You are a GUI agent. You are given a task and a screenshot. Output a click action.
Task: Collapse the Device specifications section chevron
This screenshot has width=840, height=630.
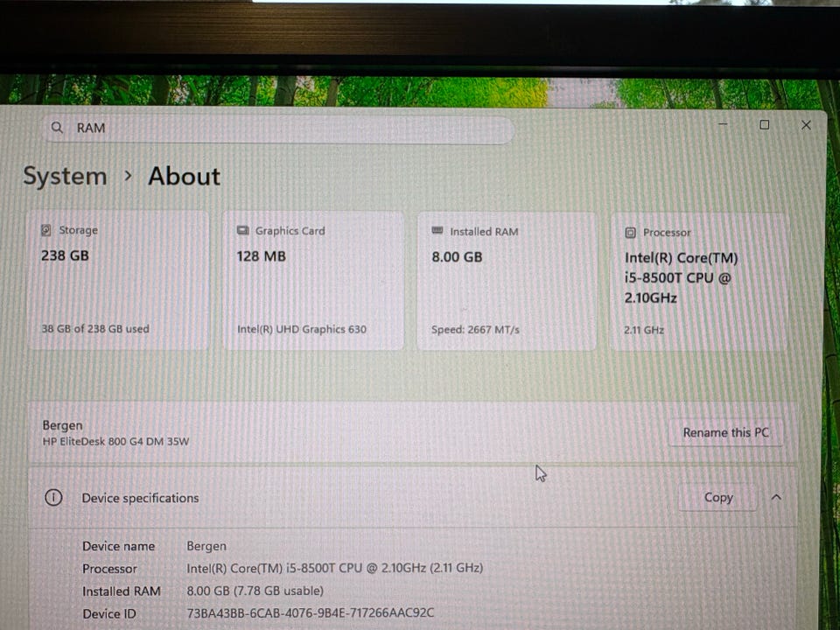coord(776,497)
